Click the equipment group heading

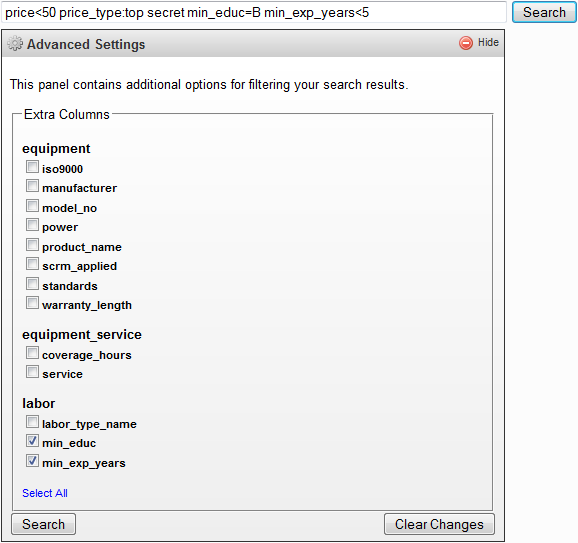pos(56,149)
